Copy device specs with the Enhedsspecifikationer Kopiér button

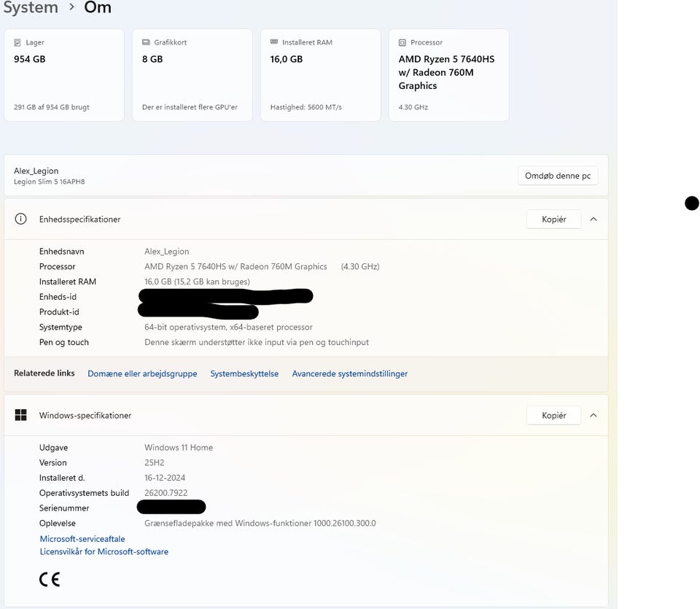(553, 220)
